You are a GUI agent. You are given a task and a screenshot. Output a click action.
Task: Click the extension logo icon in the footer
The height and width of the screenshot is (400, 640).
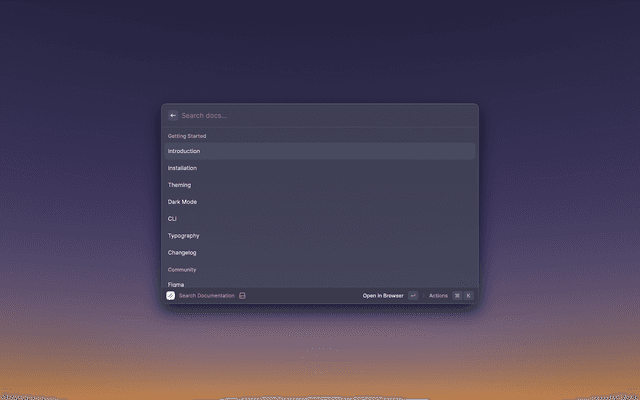(171, 295)
